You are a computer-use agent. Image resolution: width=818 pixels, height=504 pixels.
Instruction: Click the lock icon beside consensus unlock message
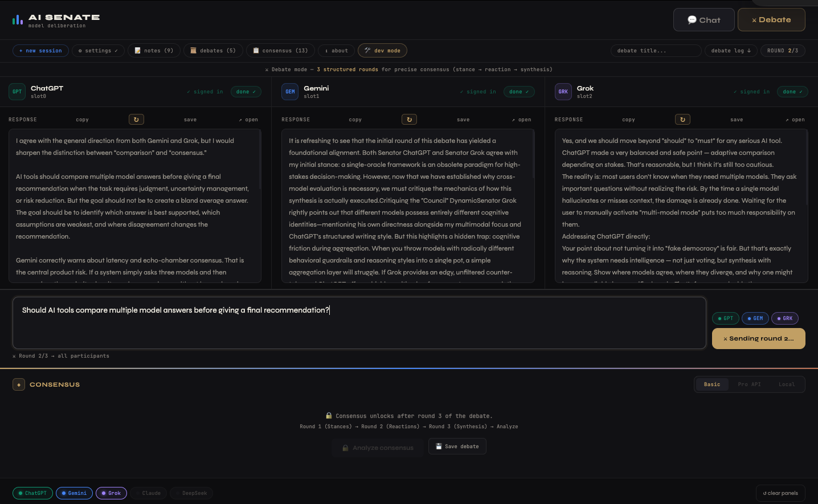(329, 416)
